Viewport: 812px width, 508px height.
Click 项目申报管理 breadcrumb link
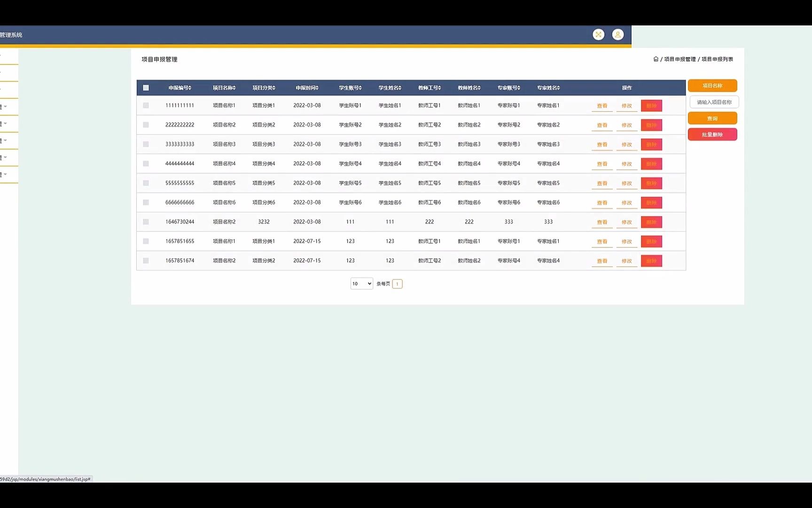(680, 59)
